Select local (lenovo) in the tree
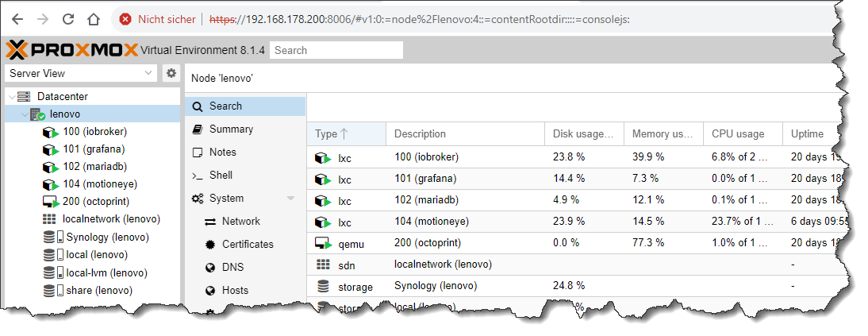 point(97,255)
